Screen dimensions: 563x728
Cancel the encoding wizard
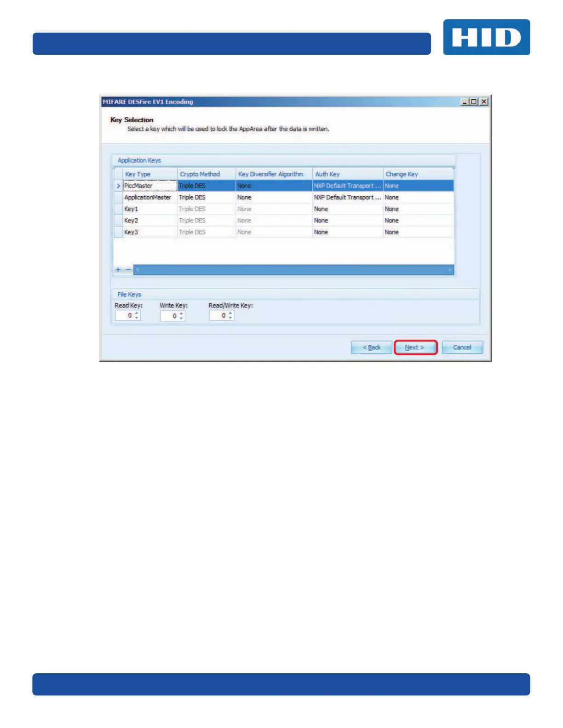click(462, 347)
